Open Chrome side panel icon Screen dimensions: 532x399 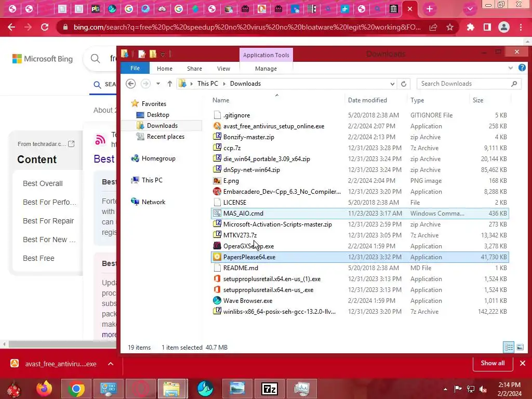[487, 27]
